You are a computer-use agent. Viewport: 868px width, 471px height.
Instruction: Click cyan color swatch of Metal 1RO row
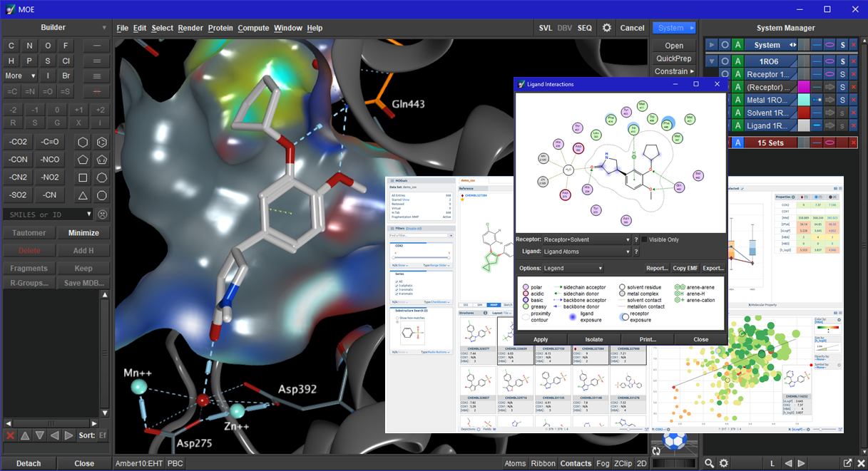[803, 100]
